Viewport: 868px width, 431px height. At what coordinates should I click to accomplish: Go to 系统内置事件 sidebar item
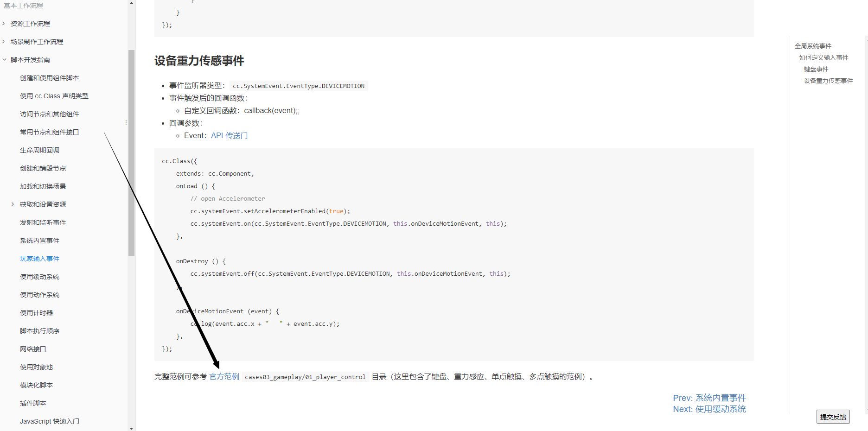39,241
